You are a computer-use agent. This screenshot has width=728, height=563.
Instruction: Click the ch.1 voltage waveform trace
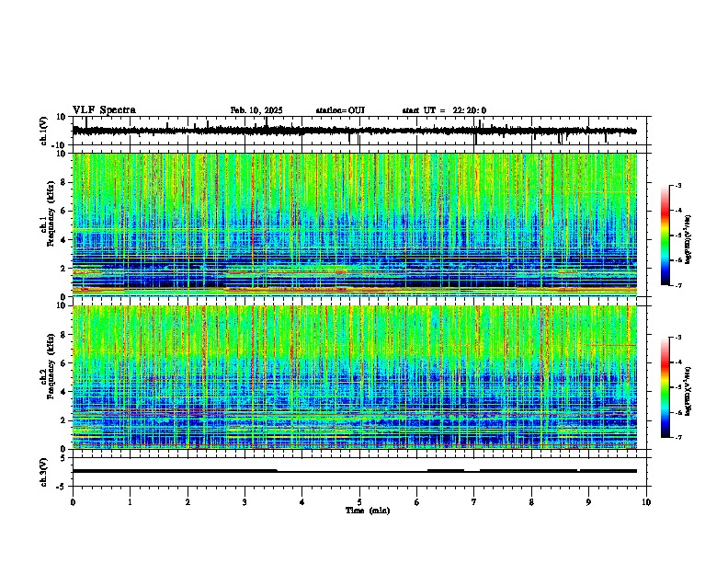[x=355, y=131]
